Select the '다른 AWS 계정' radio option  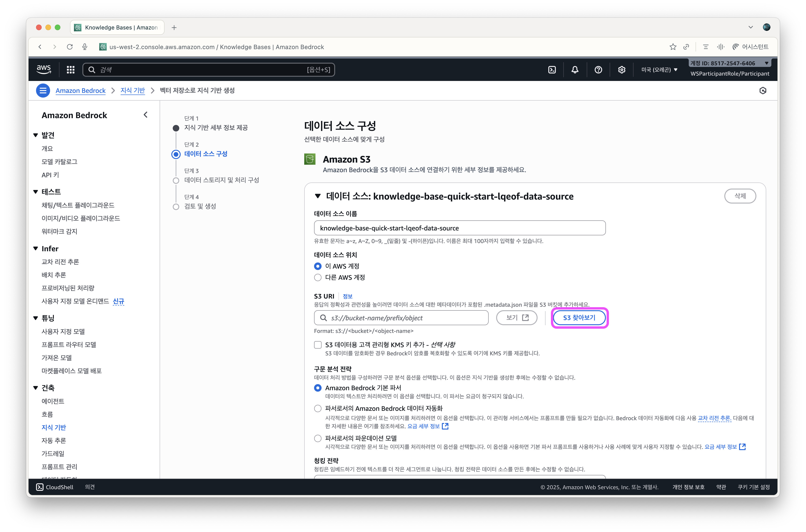[x=318, y=277]
